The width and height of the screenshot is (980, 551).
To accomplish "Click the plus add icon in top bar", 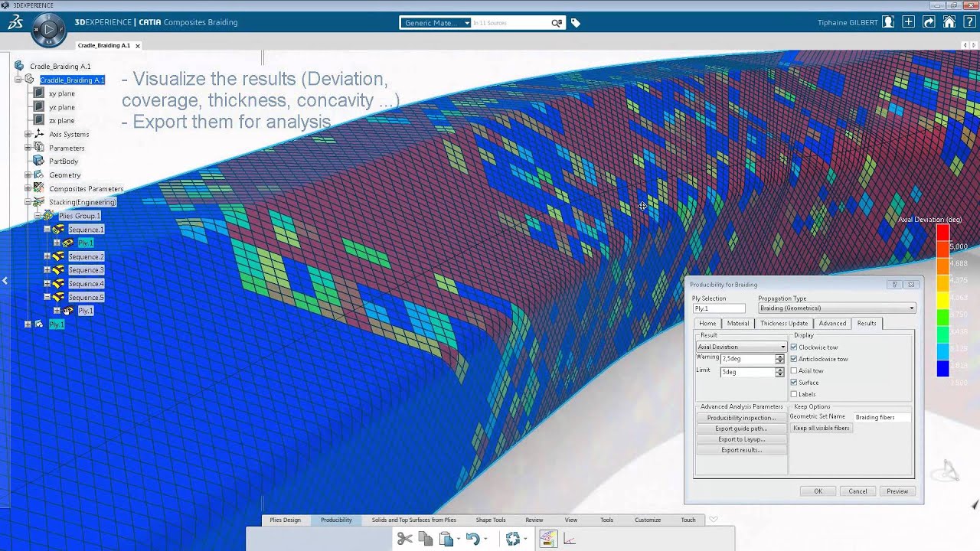I will click(909, 22).
